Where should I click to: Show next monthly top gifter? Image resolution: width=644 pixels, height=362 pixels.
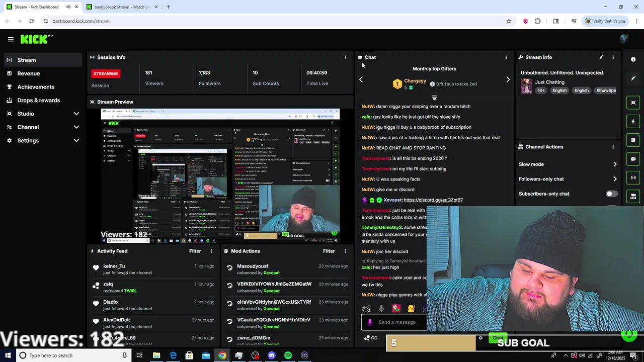[x=508, y=79]
